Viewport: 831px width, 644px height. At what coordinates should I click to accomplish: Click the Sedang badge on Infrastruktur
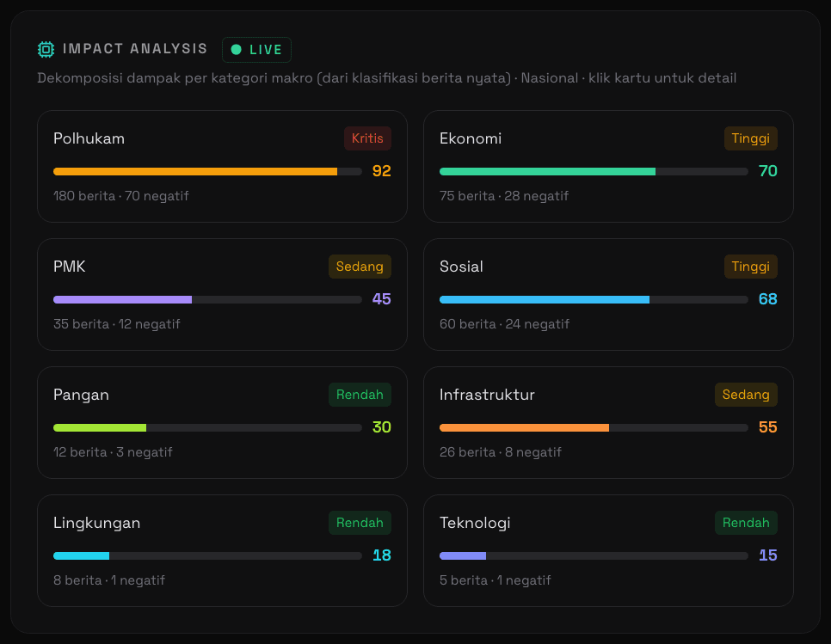(746, 395)
